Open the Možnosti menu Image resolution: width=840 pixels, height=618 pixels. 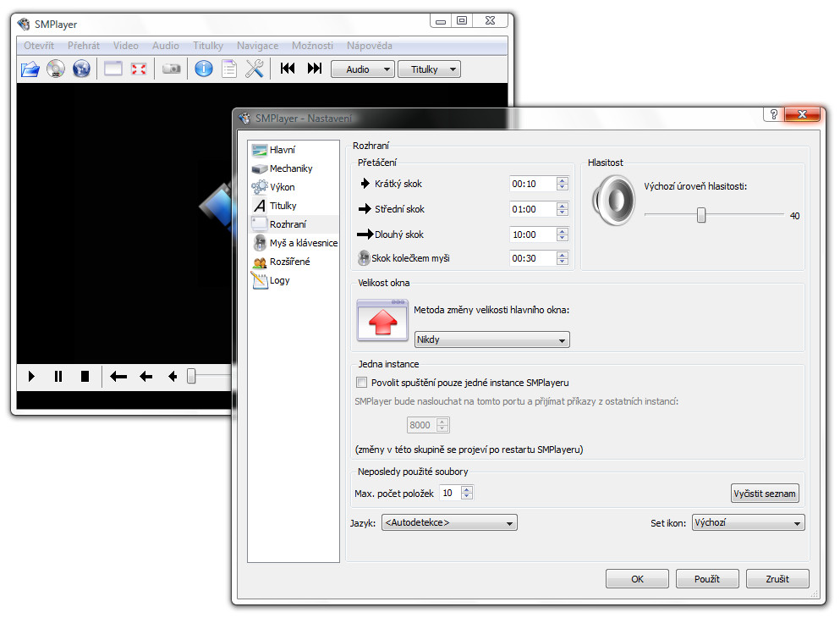point(312,46)
